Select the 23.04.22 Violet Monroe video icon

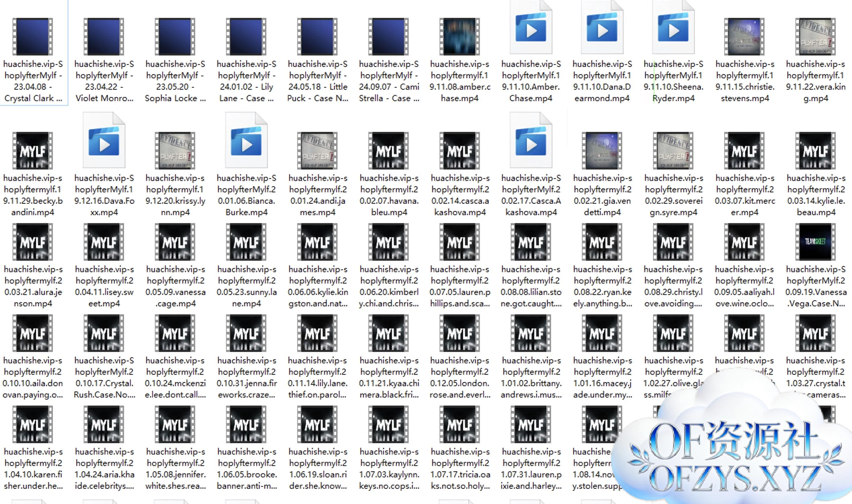click(104, 37)
